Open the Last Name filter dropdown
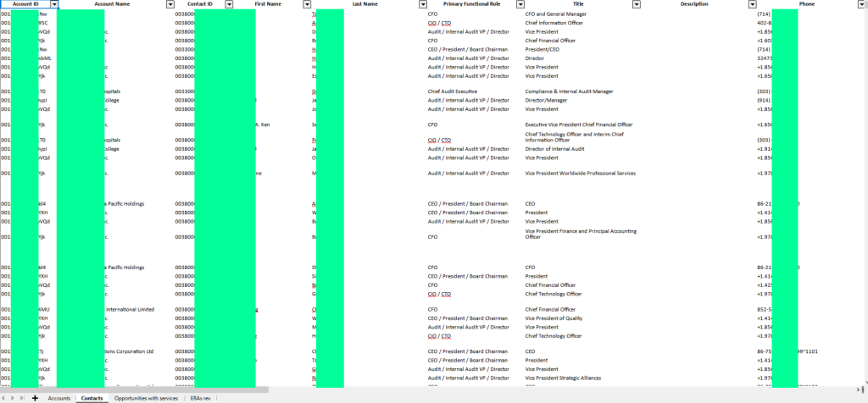The width and height of the screenshot is (868, 403). (x=423, y=4)
